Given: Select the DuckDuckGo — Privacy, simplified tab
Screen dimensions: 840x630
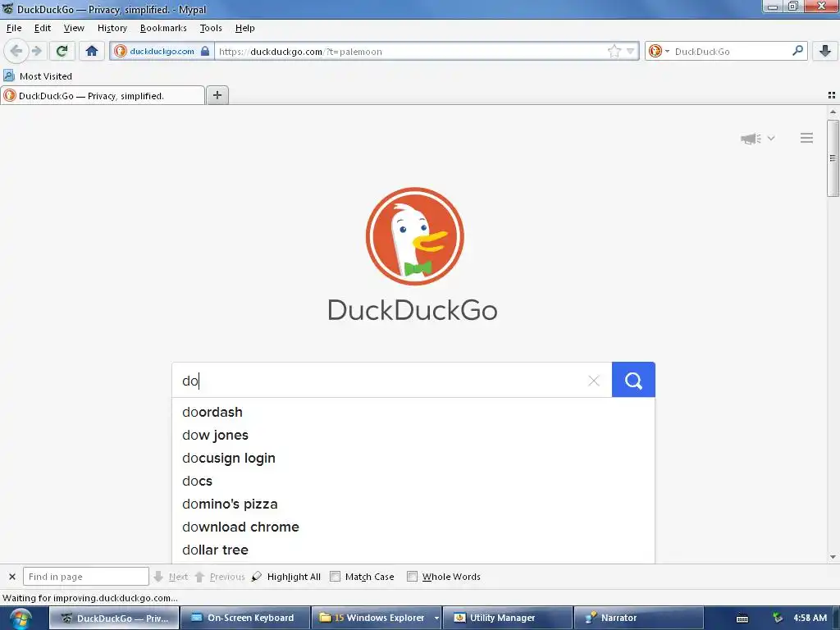Looking at the screenshot, I should point(103,95).
